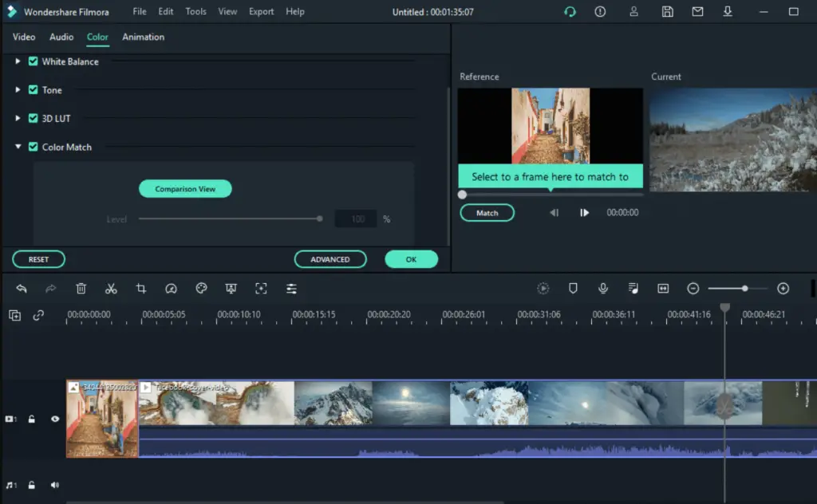The height and width of the screenshot is (504, 817).
Task: Click the undo arrow icon
Action: pos(22,289)
